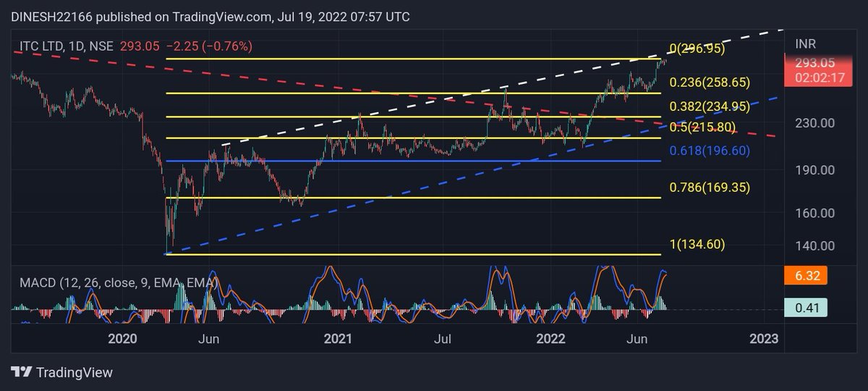Click the 2023 label on time axis

[764, 339]
